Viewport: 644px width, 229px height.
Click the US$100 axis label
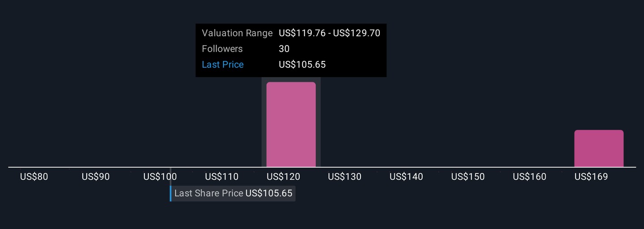160,177
